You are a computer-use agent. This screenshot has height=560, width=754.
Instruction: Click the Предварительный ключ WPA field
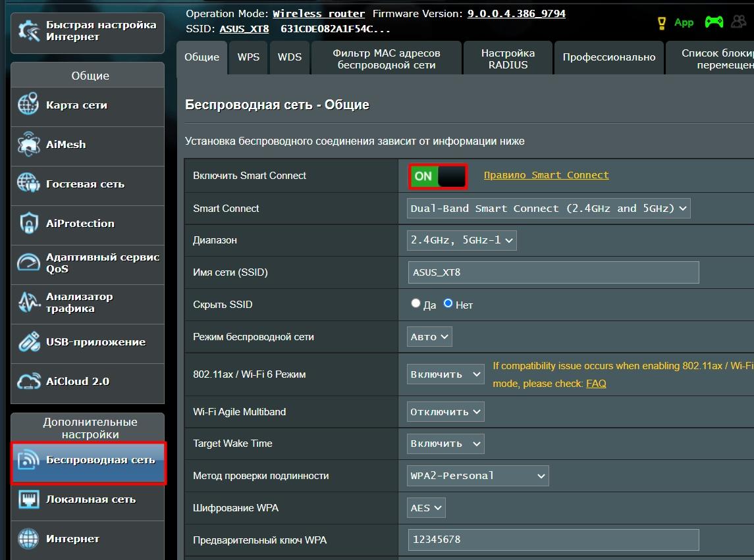point(553,540)
